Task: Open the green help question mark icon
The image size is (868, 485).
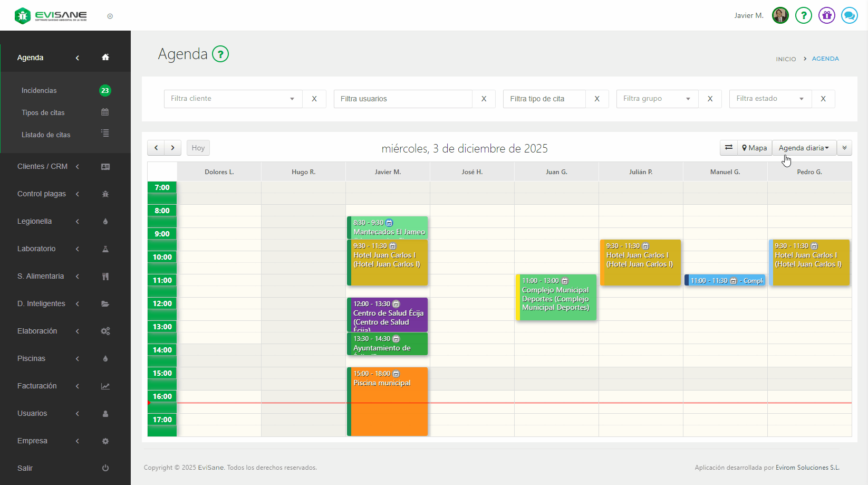Action: coord(803,15)
